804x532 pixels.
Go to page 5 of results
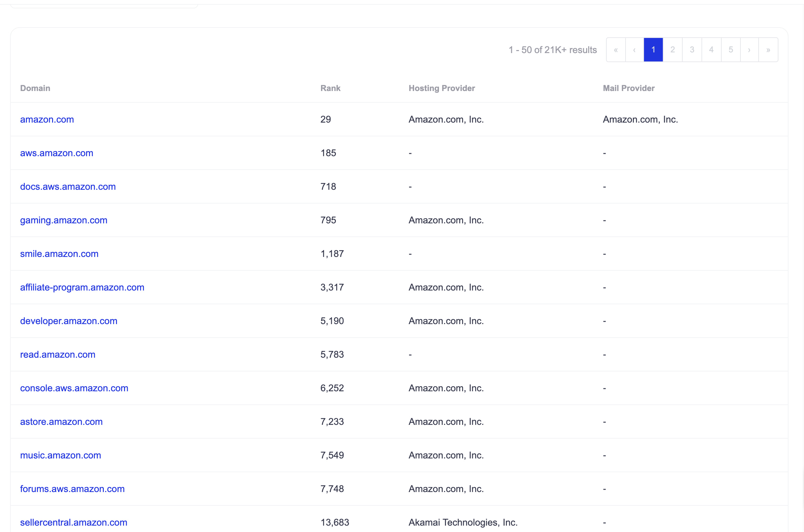[730, 50]
